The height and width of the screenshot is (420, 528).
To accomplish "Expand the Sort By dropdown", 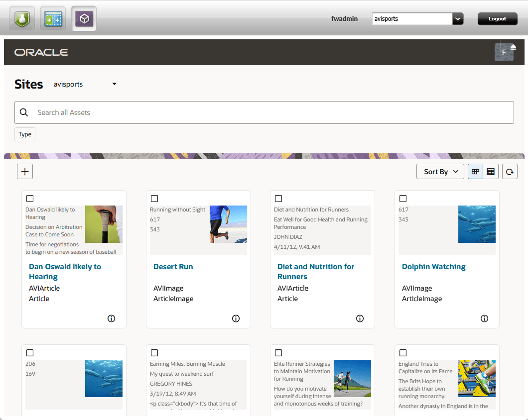I will click(x=440, y=171).
